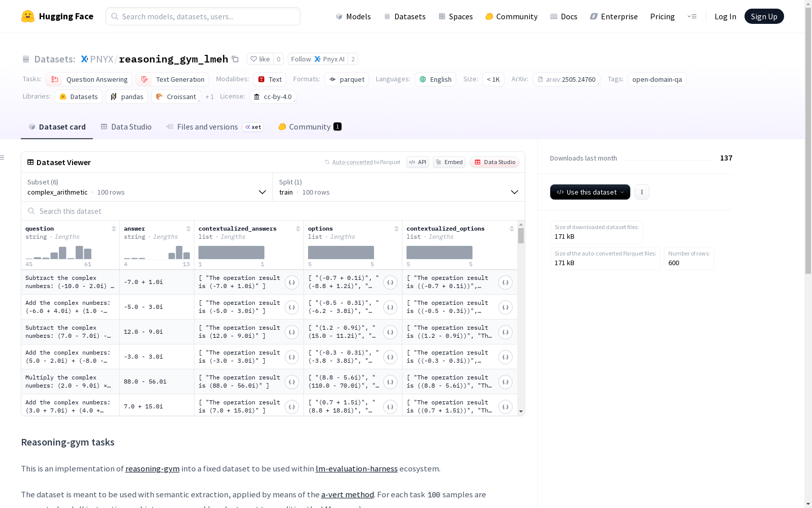Open dataset options three-dot menu
Viewport: 812px width, 508px height.
point(642,192)
